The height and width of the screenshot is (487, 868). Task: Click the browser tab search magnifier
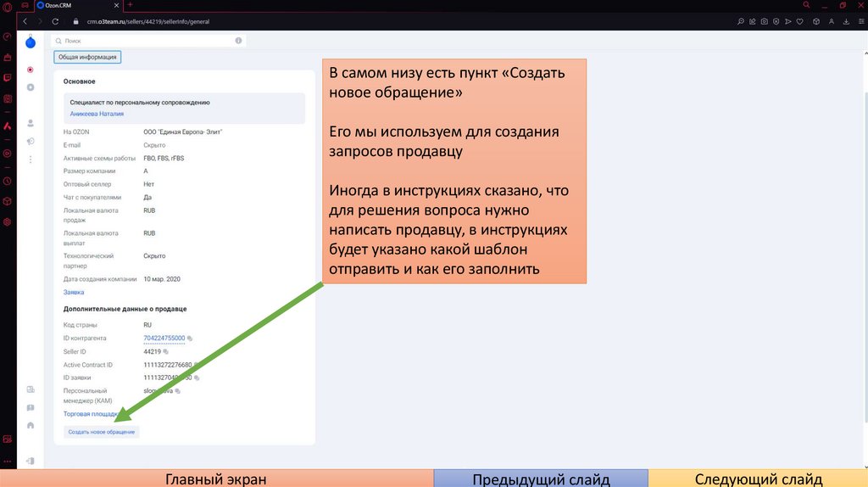[x=807, y=5]
